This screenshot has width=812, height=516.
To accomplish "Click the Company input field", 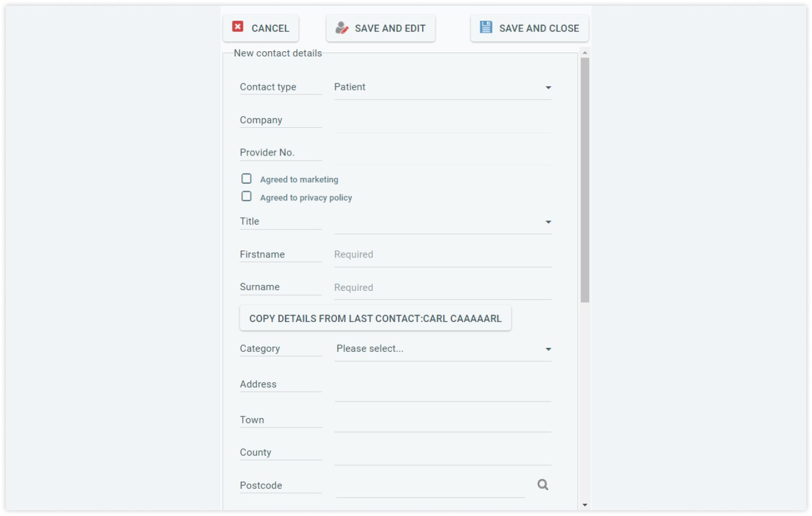I will [442, 121].
